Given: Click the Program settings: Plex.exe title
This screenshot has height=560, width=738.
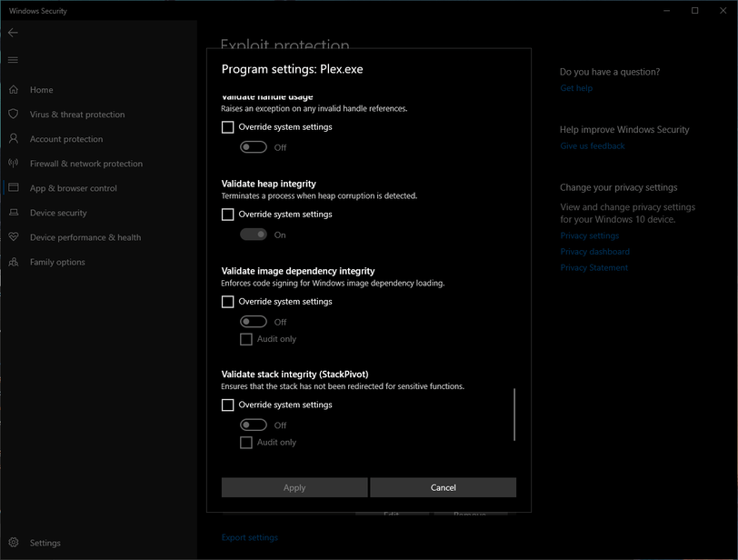Looking at the screenshot, I should (293, 69).
